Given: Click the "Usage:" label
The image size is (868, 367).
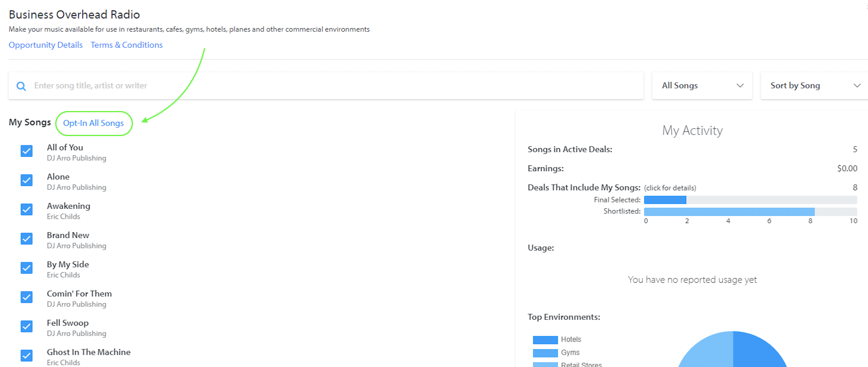Looking at the screenshot, I should tap(541, 248).
